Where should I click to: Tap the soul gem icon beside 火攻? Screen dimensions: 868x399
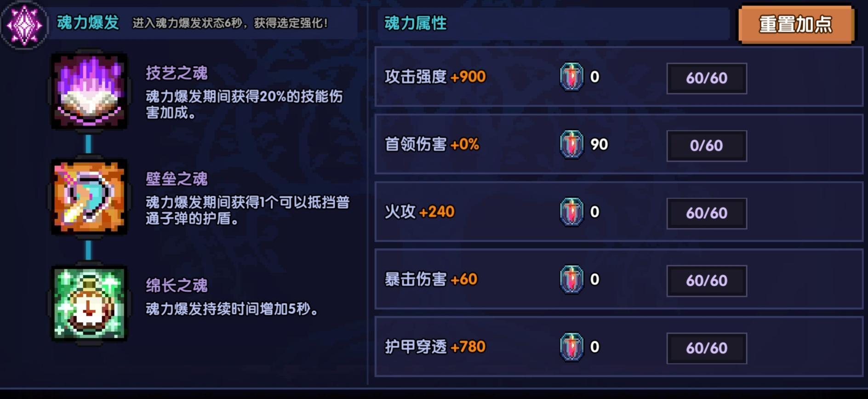tap(571, 212)
